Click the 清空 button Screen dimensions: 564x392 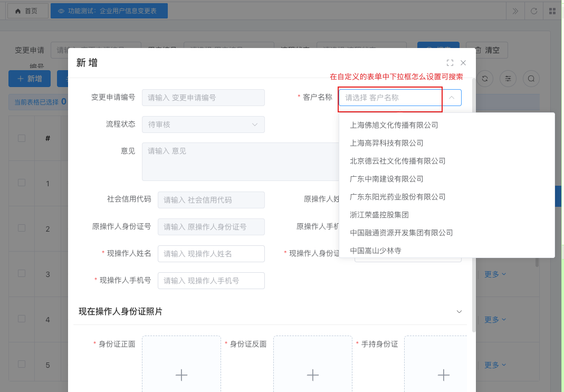[x=486, y=51]
